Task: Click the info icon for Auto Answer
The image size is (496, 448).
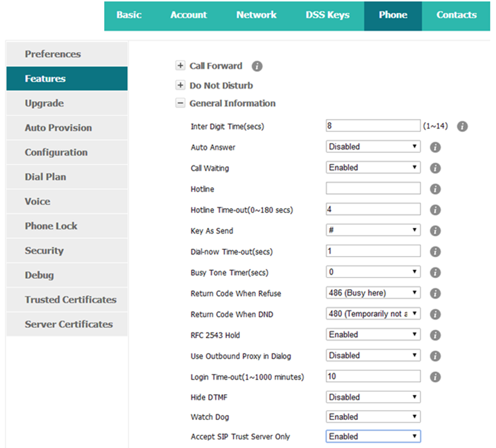Action: [x=435, y=147]
